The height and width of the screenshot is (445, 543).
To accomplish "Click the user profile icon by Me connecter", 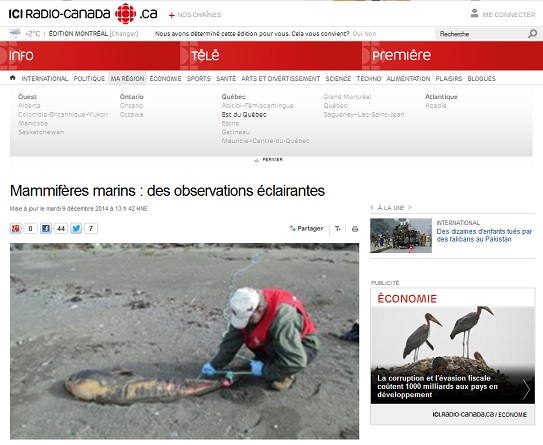I will (474, 14).
